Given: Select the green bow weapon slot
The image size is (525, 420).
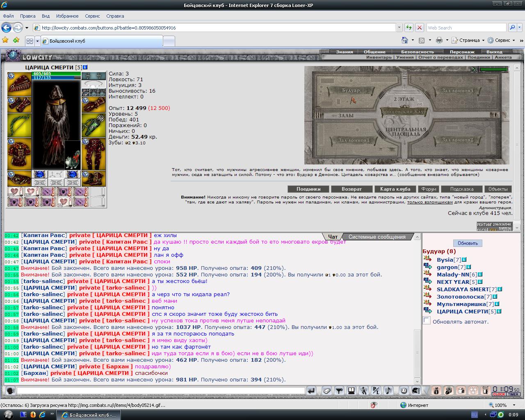Looking at the screenshot, I should tap(19, 125).
